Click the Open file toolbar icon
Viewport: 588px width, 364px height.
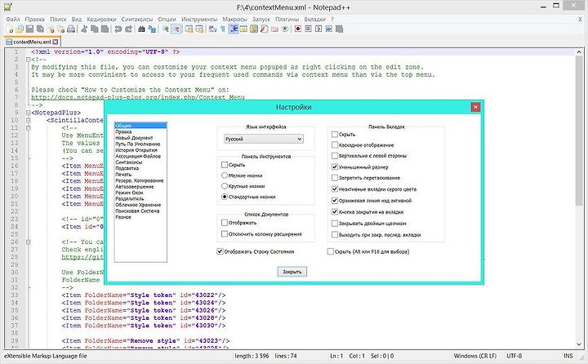tap(20, 29)
